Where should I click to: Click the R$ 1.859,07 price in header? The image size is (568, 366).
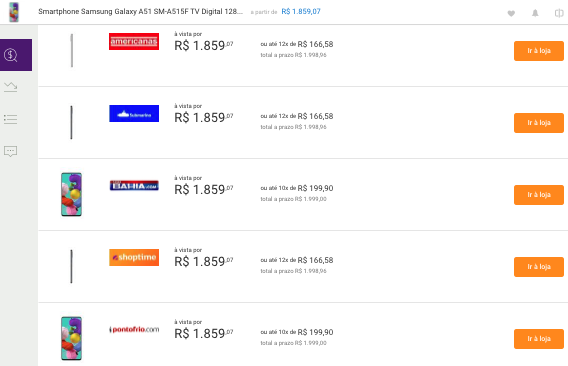pyautogui.click(x=301, y=12)
